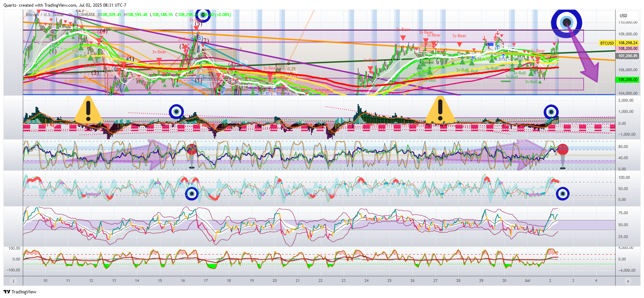Click the evil-eye icon below the left red pin
The width and height of the screenshot is (644, 298).
pyautogui.click(x=192, y=194)
